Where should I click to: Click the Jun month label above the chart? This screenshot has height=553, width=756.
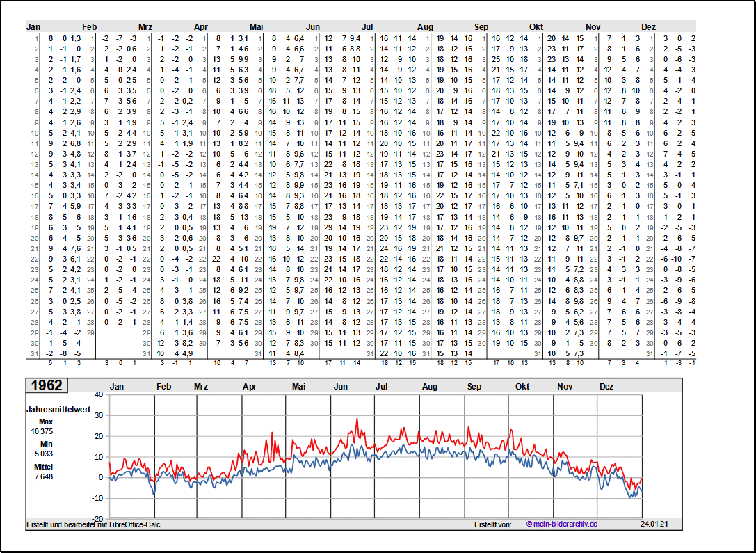[x=341, y=387]
